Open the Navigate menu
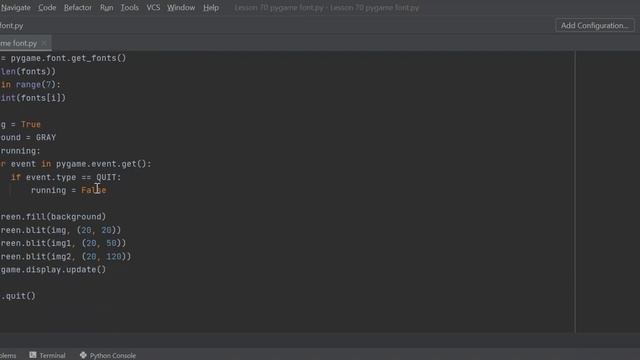This screenshot has width=640, height=360. [x=16, y=8]
